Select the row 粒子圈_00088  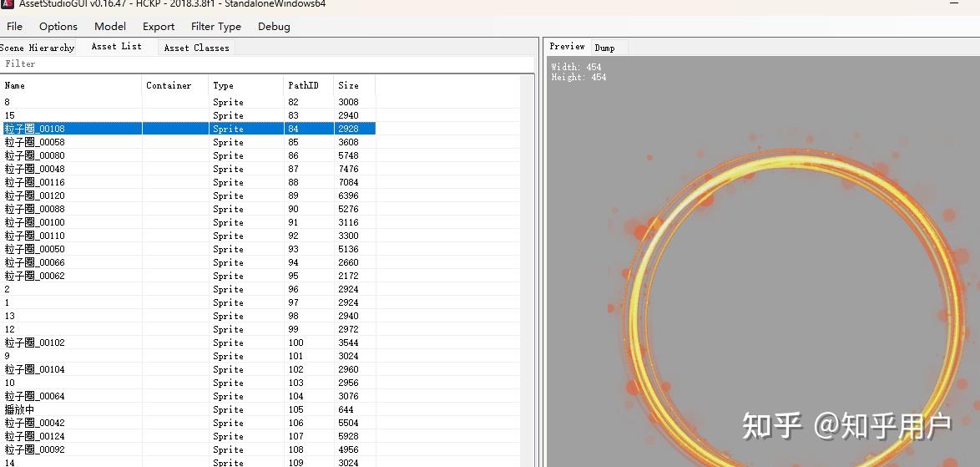click(188, 209)
